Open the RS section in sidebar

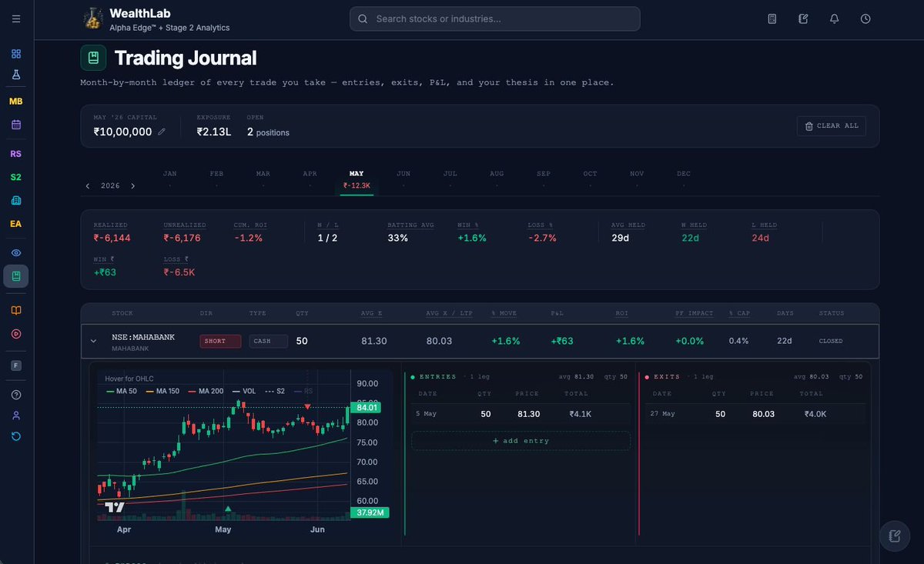(x=16, y=154)
